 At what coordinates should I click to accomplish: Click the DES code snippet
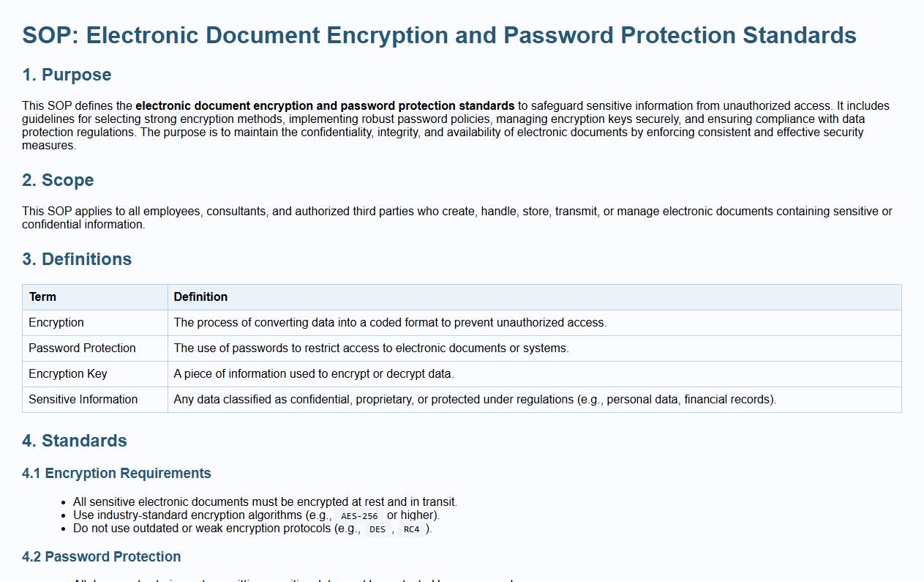[x=378, y=529]
